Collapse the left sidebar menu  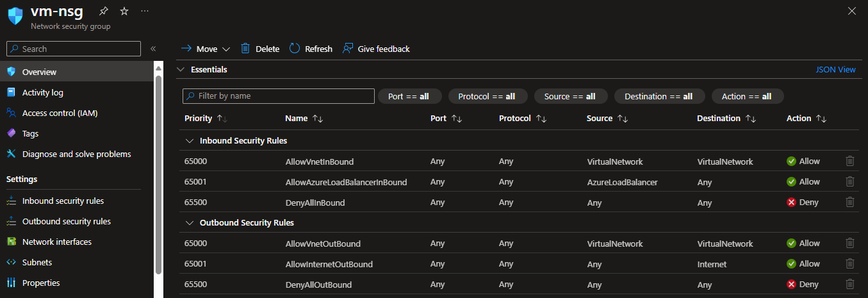click(x=153, y=49)
